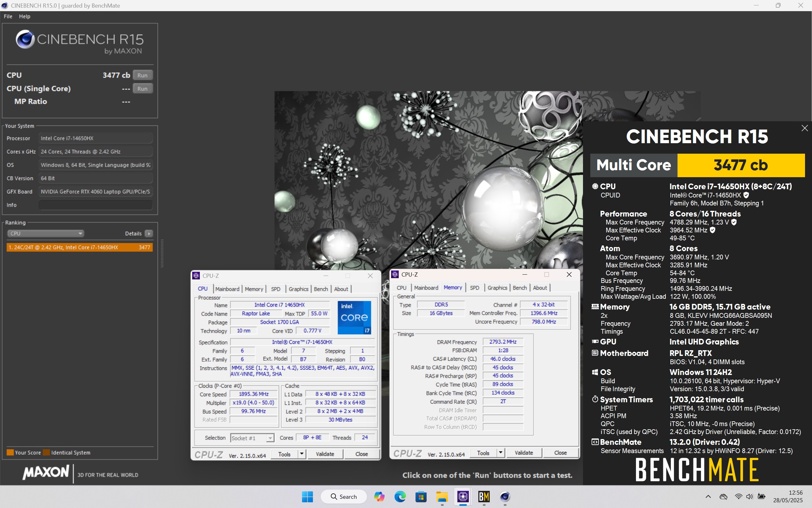The height and width of the screenshot is (508, 812).
Task: Click Tools button in left CPU-Z
Action: [284, 454]
